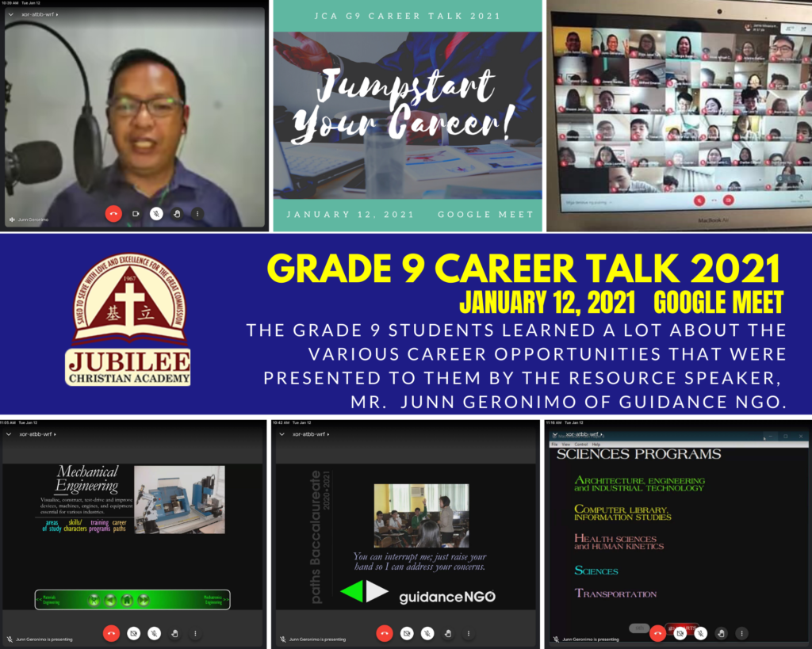The width and height of the screenshot is (812, 649).
Task: Click green home slide navigation button
Action: (127, 601)
